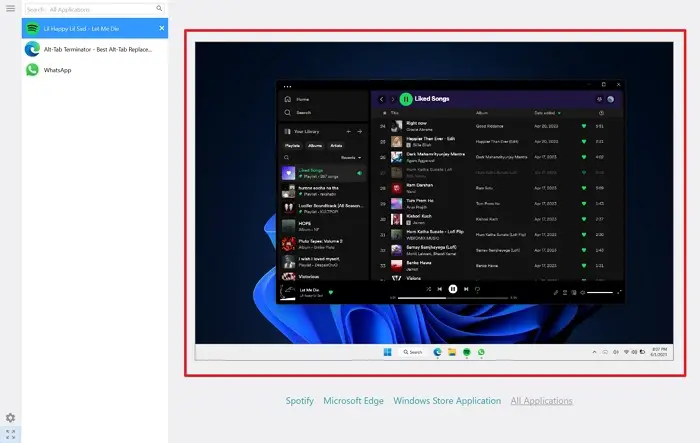Open the three-dots menu in Spotify title bar
700x443 pixels.
click(x=288, y=87)
